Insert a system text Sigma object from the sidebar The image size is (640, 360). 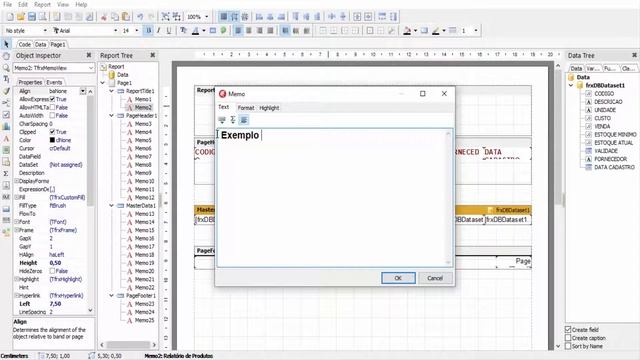[6, 173]
